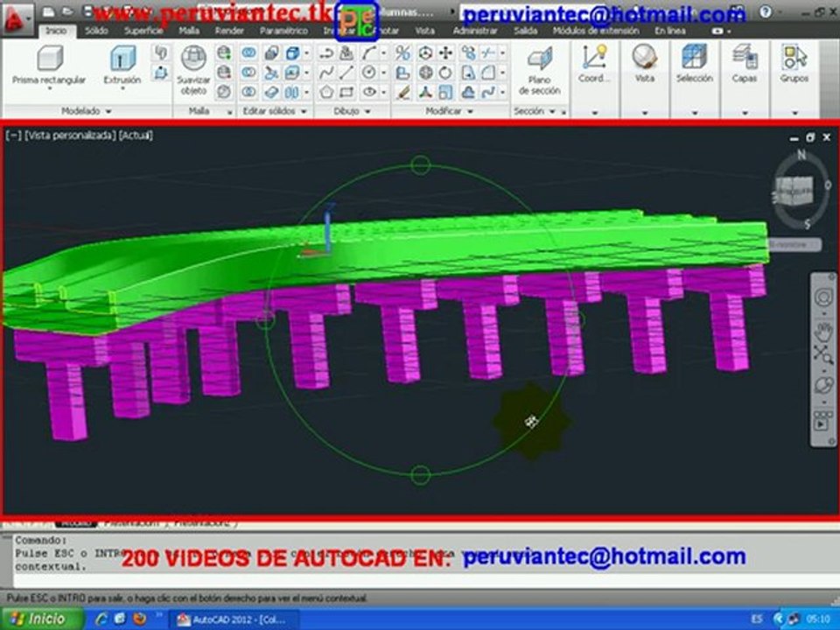
Task: Select the Prisma rectangular box tool
Action: click(x=49, y=66)
